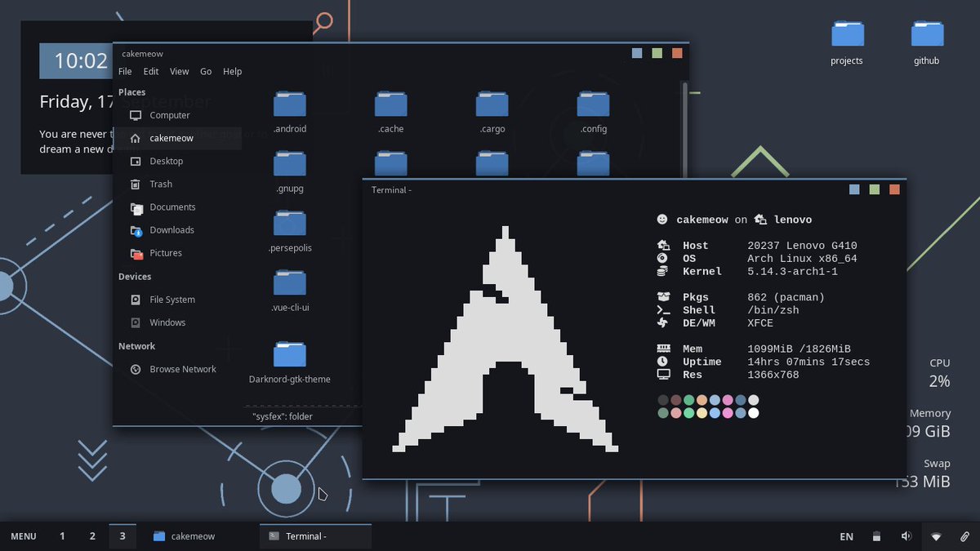Select the Darknord-gtk-theme folder icon
The width and height of the screenshot is (980, 551).
(290, 353)
